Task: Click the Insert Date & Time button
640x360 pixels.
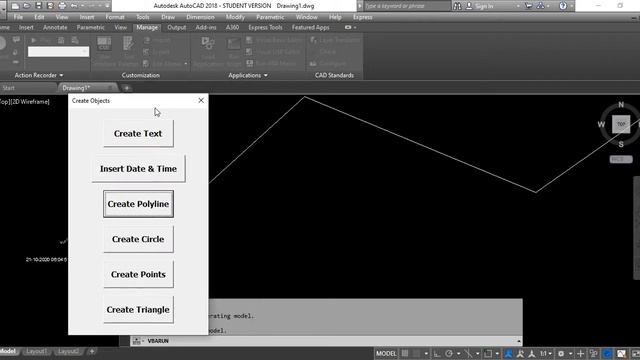Action: coord(138,169)
